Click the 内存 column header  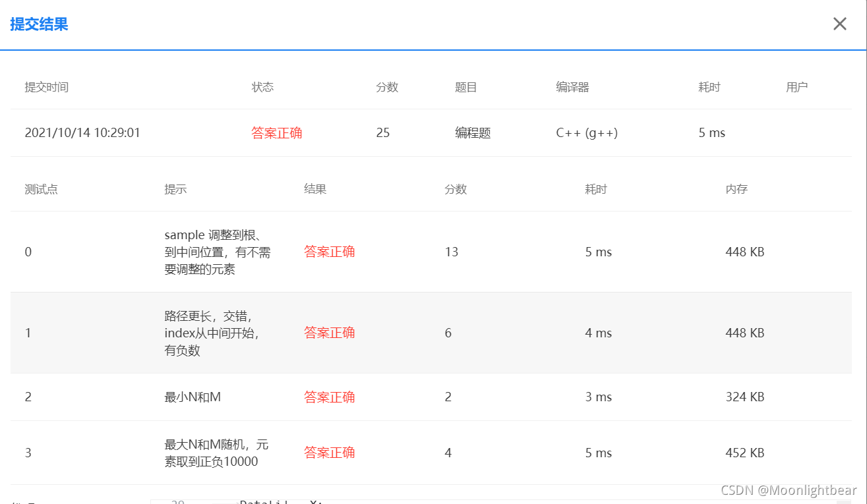[x=736, y=189]
